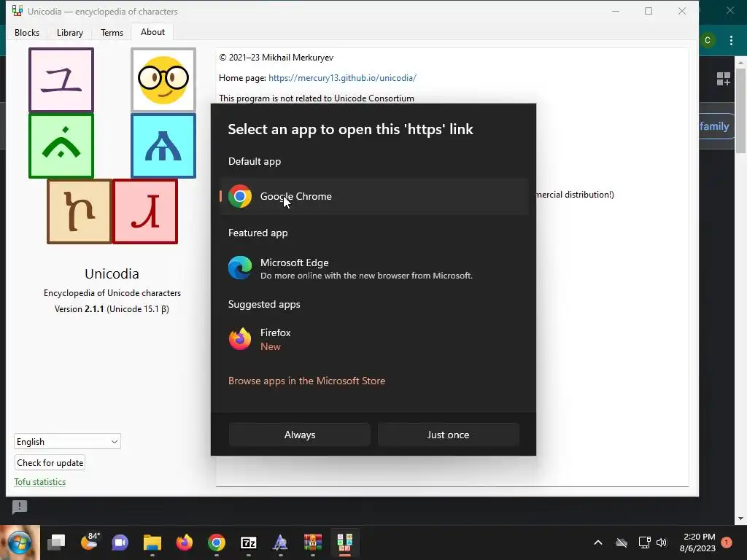This screenshot has width=747, height=560.
Task: Expand the English language dropdown
Action: pyautogui.click(x=67, y=441)
